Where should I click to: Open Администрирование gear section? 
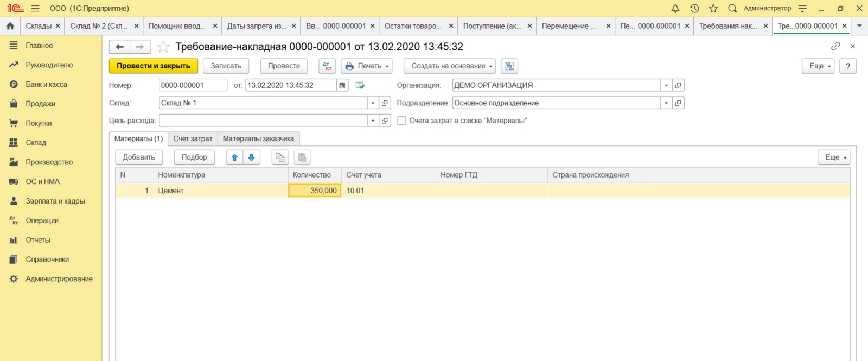pyautogui.click(x=51, y=278)
